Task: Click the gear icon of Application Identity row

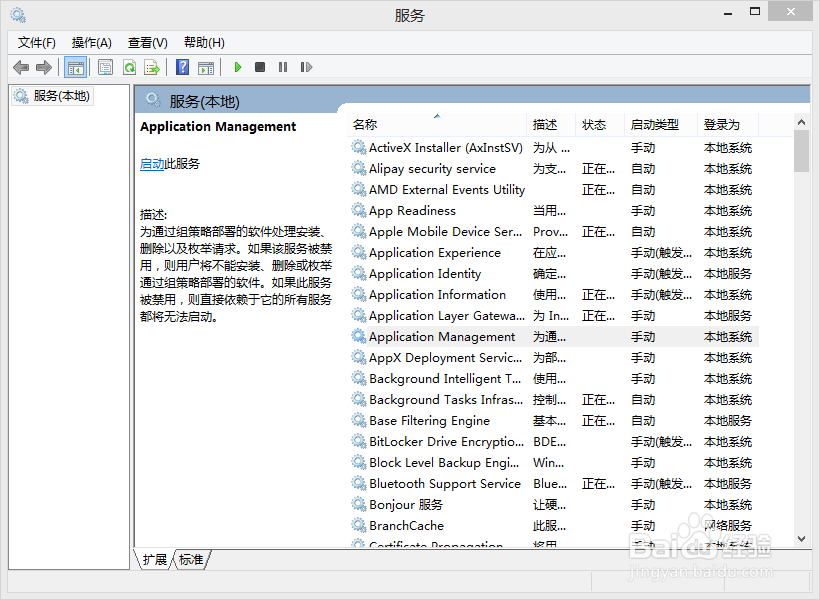Action: (359, 273)
